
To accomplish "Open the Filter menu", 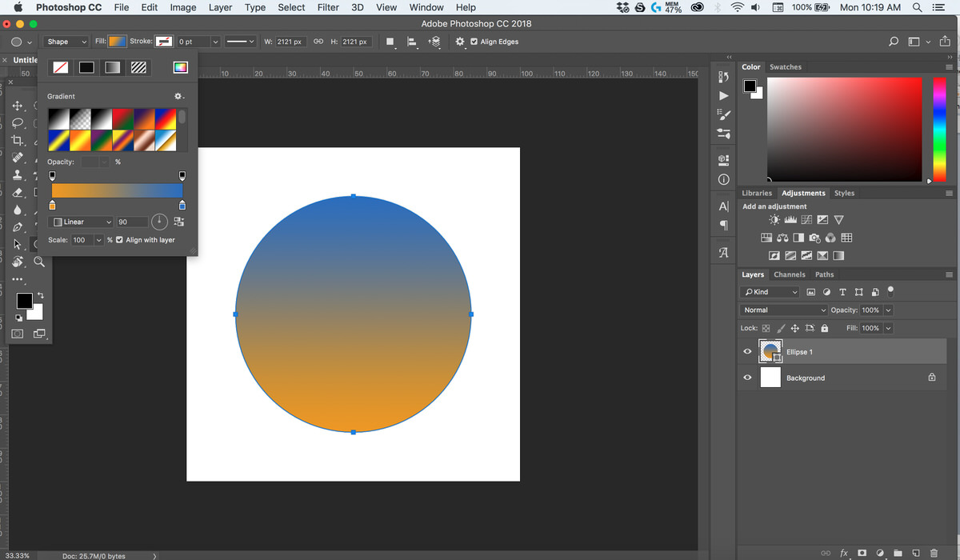I will (x=328, y=7).
